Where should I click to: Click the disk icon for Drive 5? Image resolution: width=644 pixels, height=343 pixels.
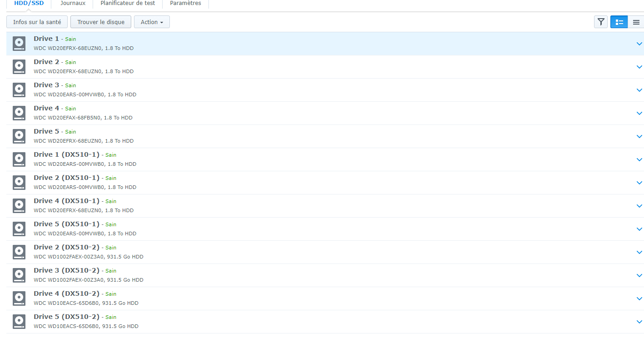[x=19, y=136]
